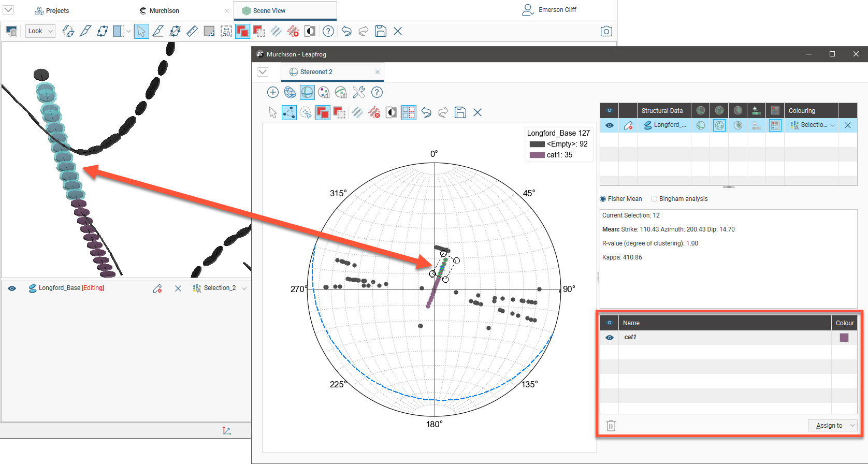This screenshot has height=464, width=868.
Task: Open the Assign to dropdown
Action: pyautogui.click(x=833, y=426)
